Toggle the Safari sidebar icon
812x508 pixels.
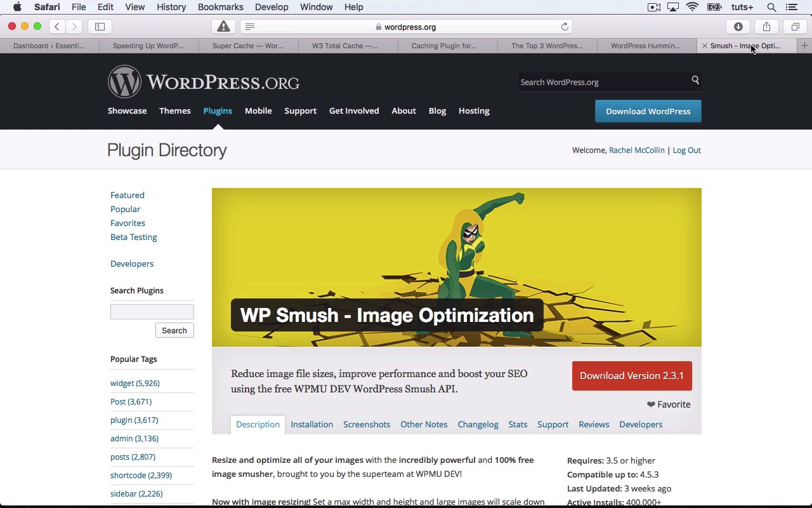point(100,27)
